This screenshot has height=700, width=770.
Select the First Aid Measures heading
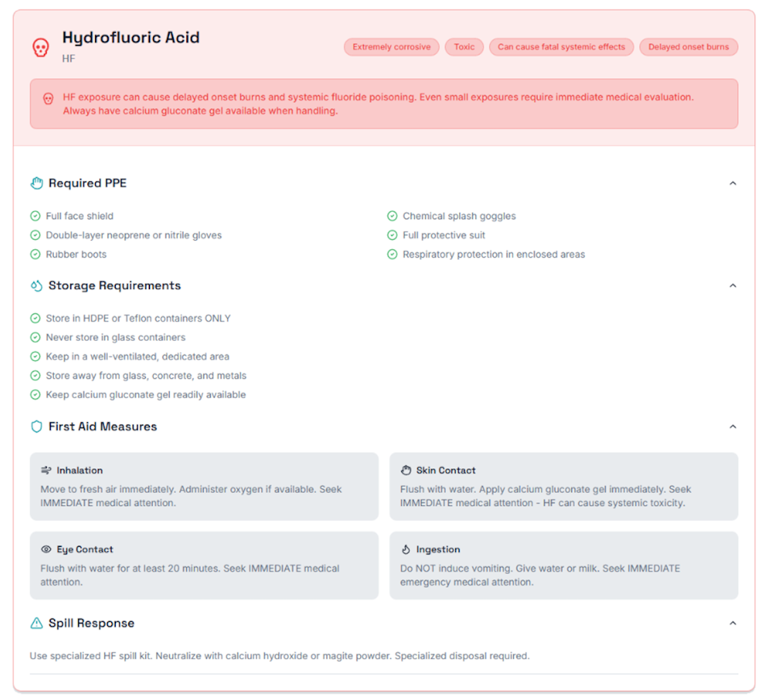coord(103,426)
